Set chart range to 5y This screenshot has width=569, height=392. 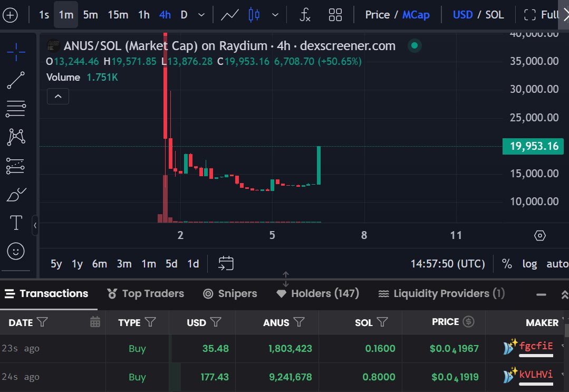click(56, 263)
